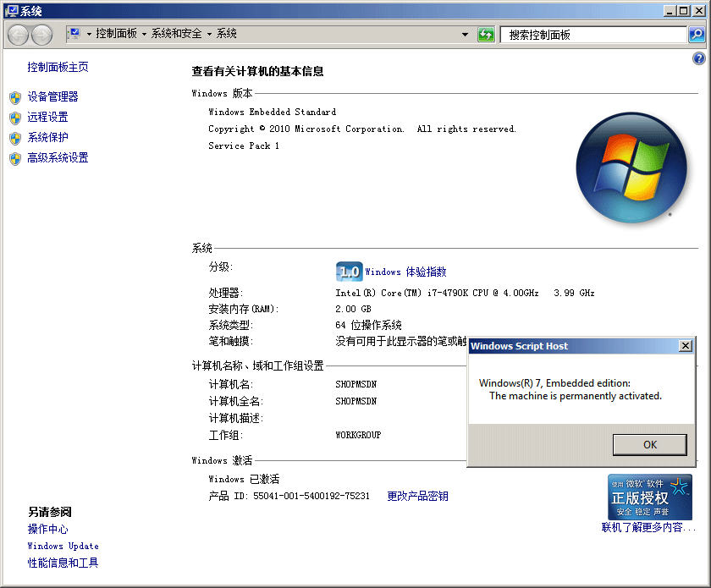Viewport: 711px width, 588px height.
Task: Click the Back navigation arrow button
Action: pyautogui.click(x=19, y=35)
